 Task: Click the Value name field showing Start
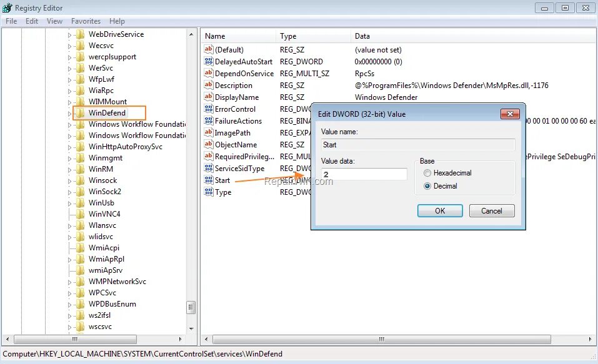418,145
